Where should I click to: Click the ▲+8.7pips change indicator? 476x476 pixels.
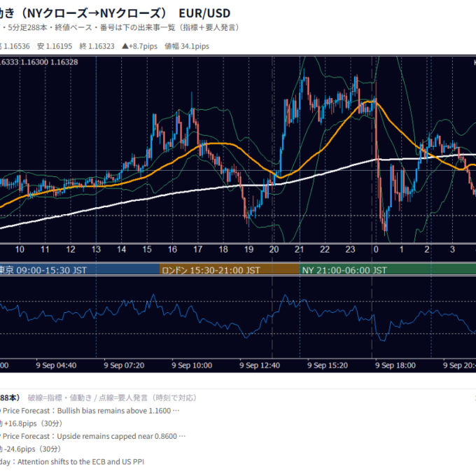click(139, 46)
